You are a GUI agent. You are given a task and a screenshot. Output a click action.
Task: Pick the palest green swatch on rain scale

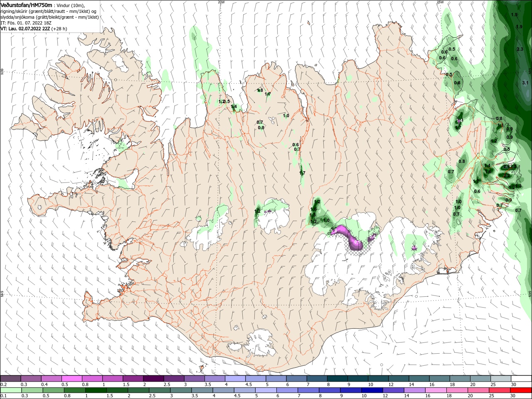(10, 390)
